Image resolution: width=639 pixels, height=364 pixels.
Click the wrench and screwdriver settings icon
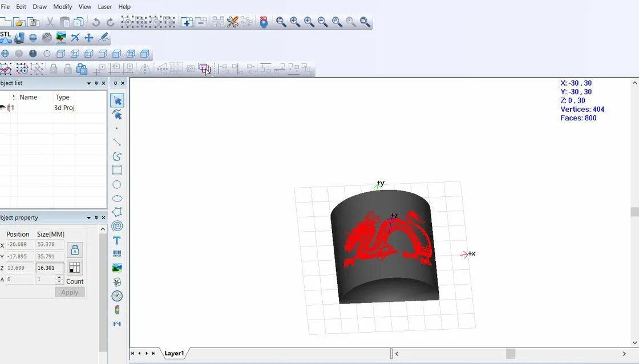coord(233,22)
